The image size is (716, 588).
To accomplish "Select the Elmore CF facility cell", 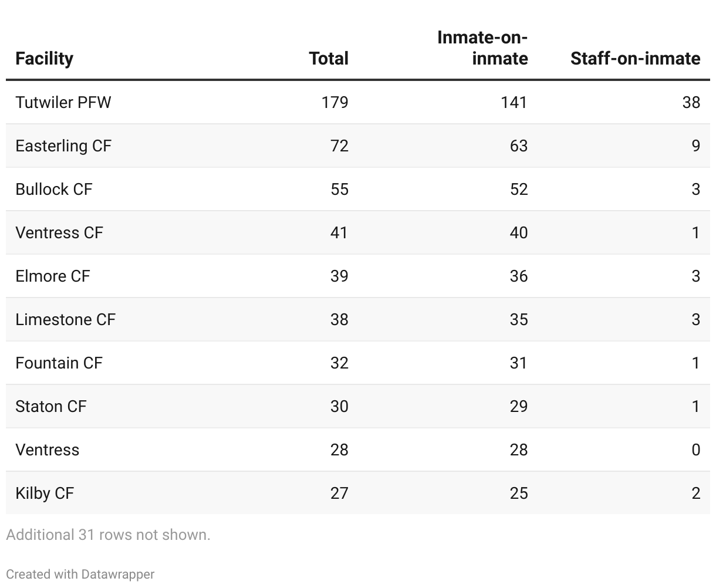I will pyautogui.click(x=53, y=276).
